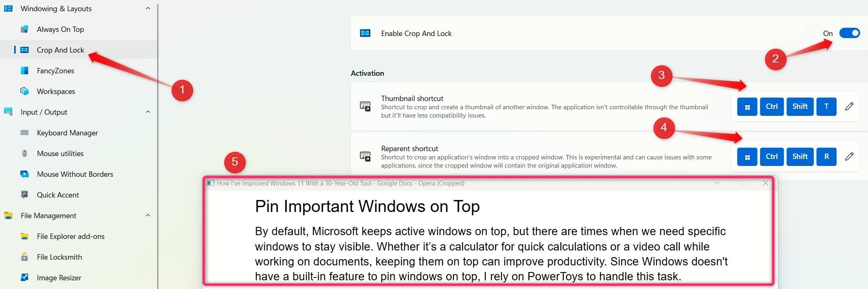The height and width of the screenshot is (289, 868).
Task: Click the Mouse utilities icon
Action: (x=24, y=153)
